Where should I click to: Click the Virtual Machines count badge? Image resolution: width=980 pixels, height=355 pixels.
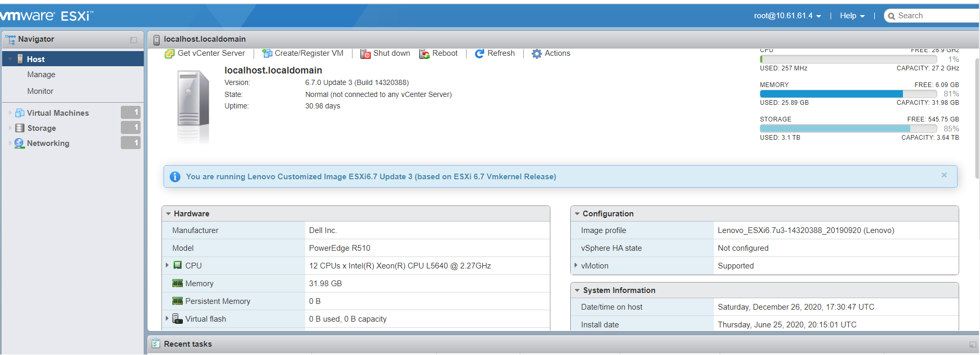(131, 112)
